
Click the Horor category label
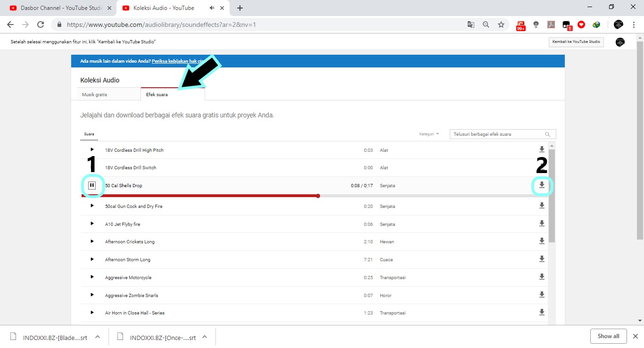point(386,295)
